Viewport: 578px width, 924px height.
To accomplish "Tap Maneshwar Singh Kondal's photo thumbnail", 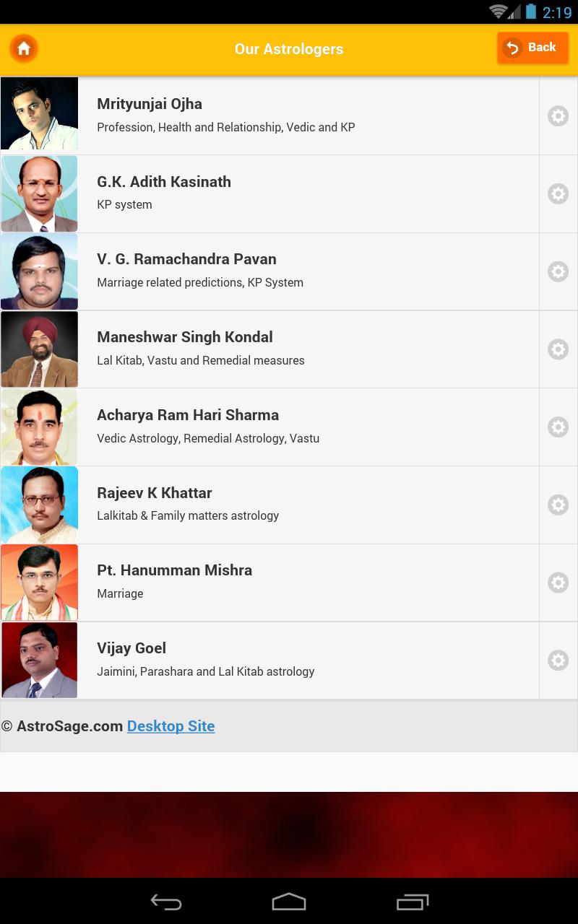I will [39, 349].
